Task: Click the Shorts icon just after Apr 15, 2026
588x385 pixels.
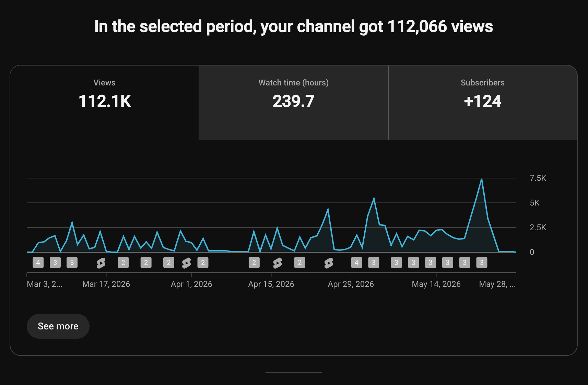Action: pos(277,263)
